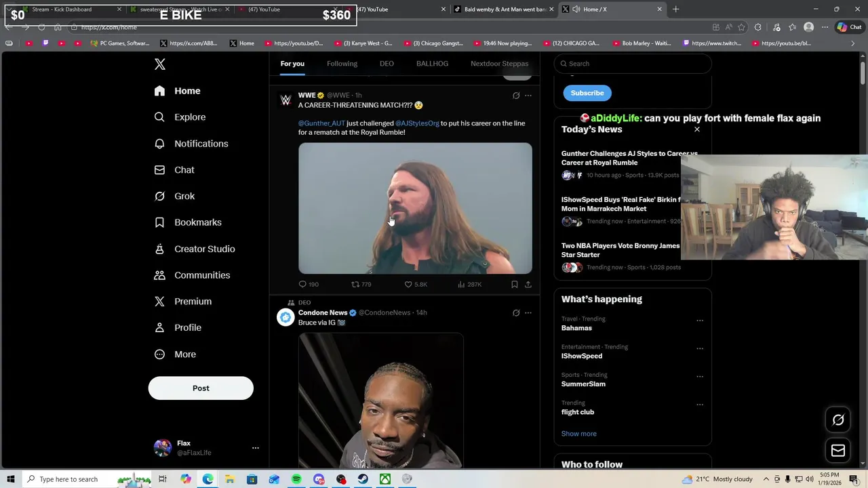868x488 pixels.
Task: Open more options on Condone News post
Action: (528, 313)
